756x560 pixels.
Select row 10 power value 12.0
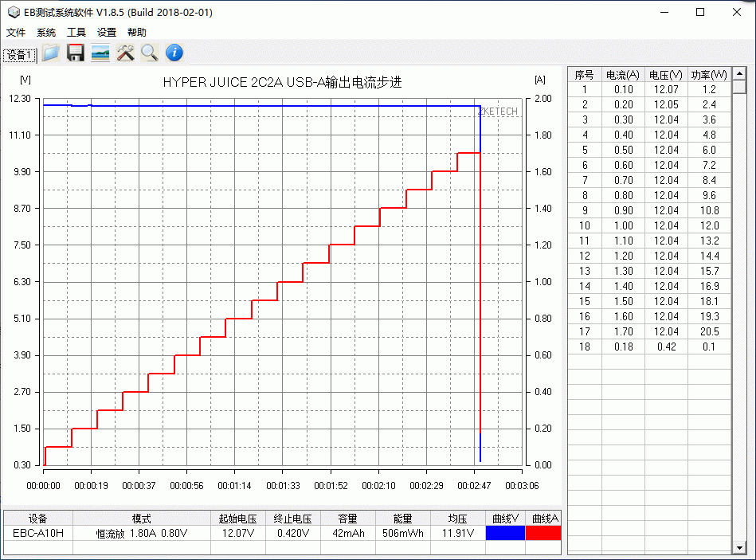pyautogui.click(x=709, y=225)
